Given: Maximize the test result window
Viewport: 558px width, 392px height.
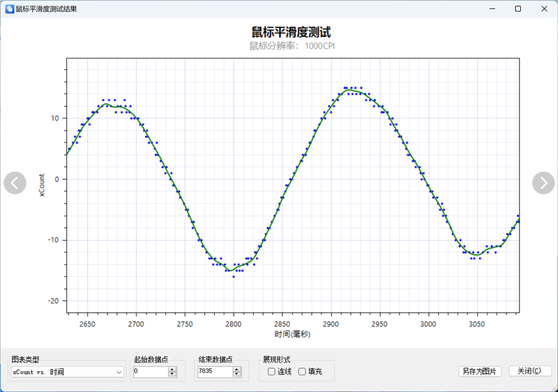Looking at the screenshot, I should click(x=518, y=9).
